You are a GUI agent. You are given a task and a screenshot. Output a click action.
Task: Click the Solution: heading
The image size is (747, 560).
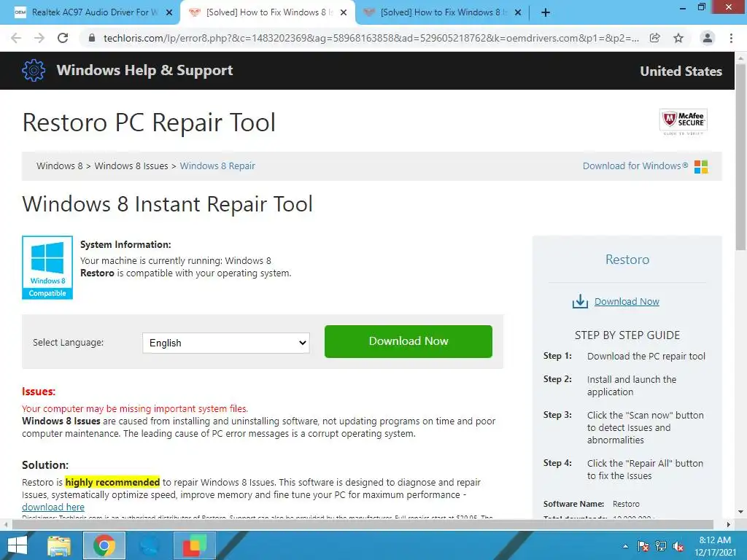pyautogui.click(x=45, y=464)
